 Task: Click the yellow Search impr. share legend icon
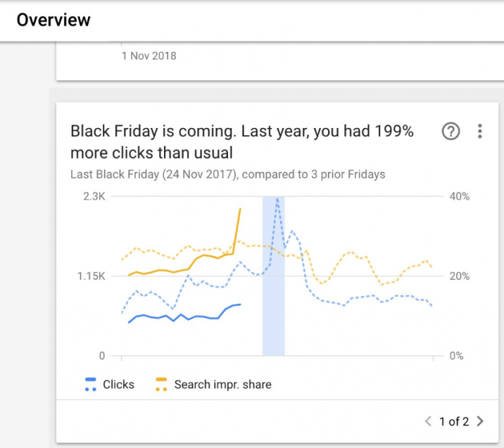[161, 385]
